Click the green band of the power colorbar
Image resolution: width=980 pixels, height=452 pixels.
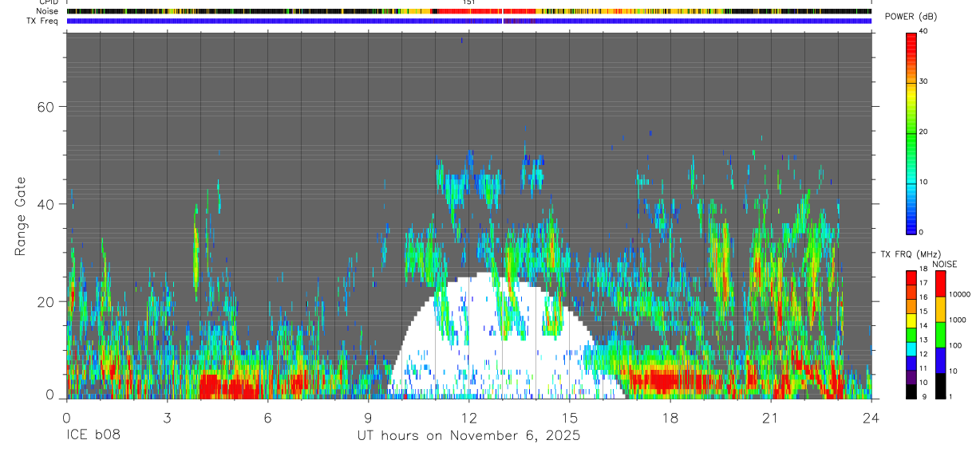click(x=911, y=132)
